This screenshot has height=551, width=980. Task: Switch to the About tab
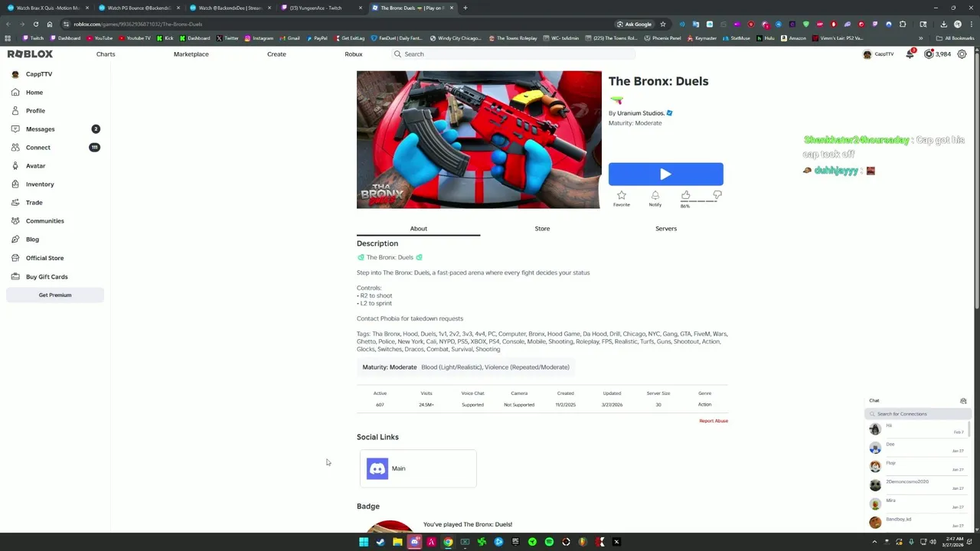point(418,229)
